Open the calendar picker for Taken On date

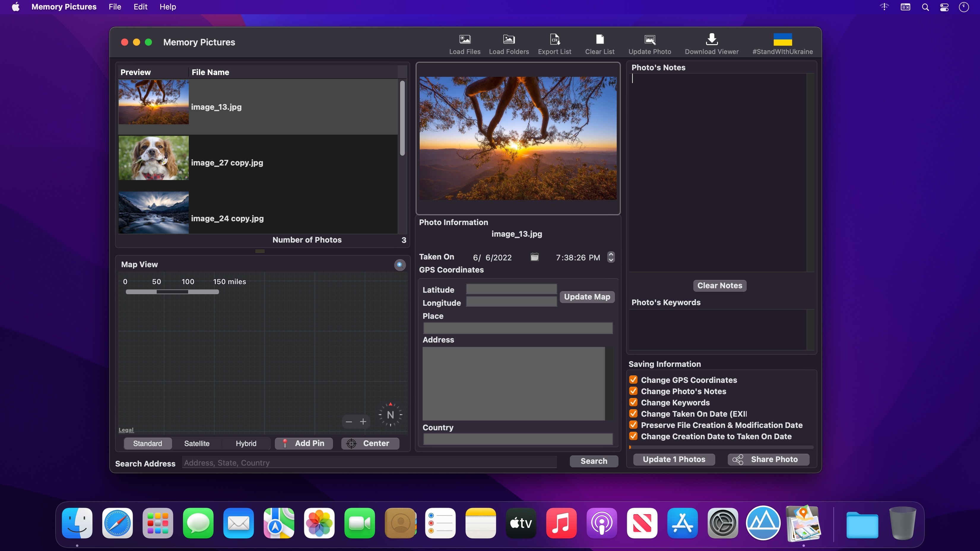pos(535,257)
